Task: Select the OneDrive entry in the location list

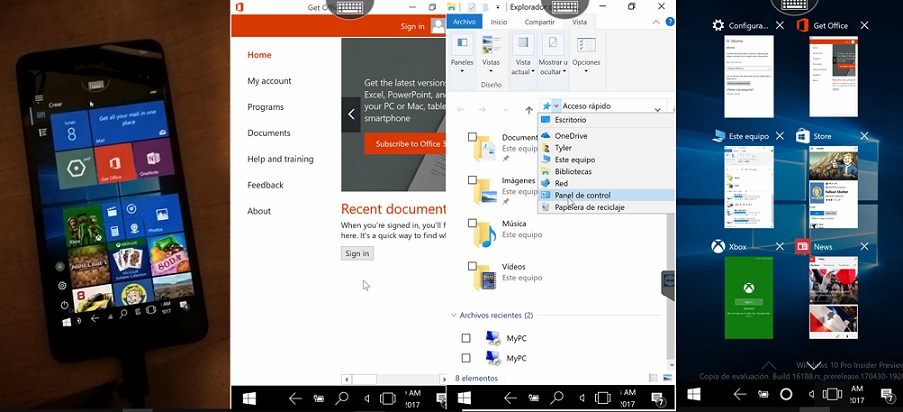Action: click(571, 135)
